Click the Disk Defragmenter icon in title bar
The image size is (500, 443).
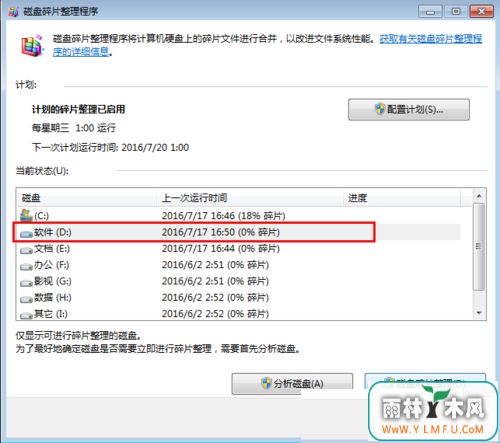[x=13, y=12]
